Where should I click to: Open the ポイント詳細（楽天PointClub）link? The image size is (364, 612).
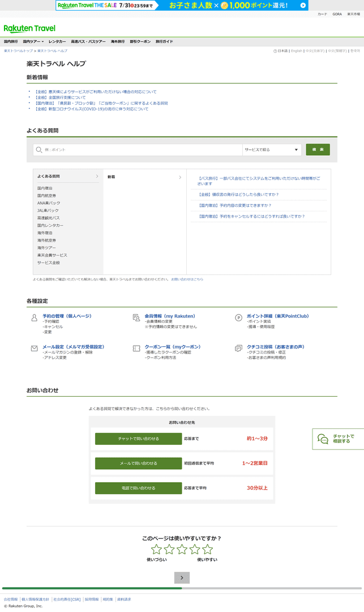click(x=277, y=316)
